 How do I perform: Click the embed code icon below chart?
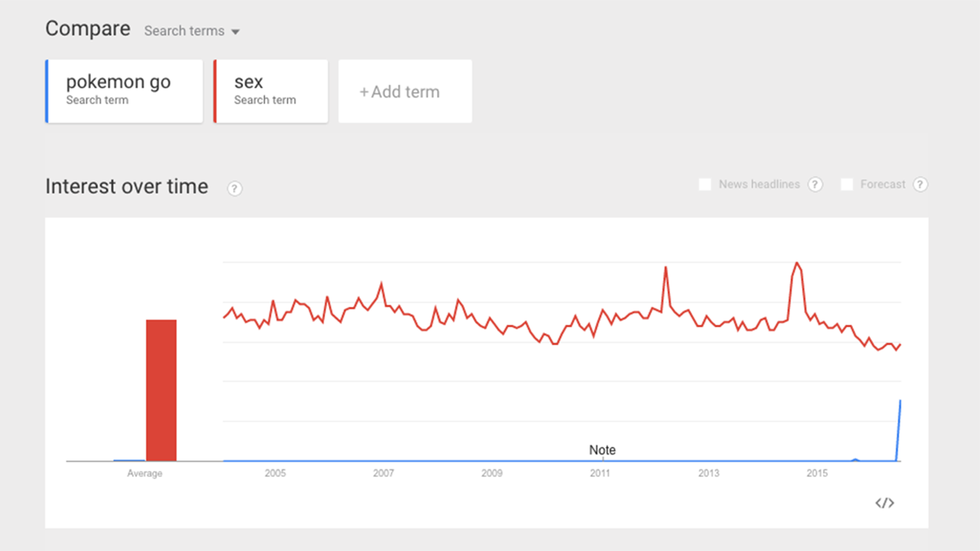(885, 503)
